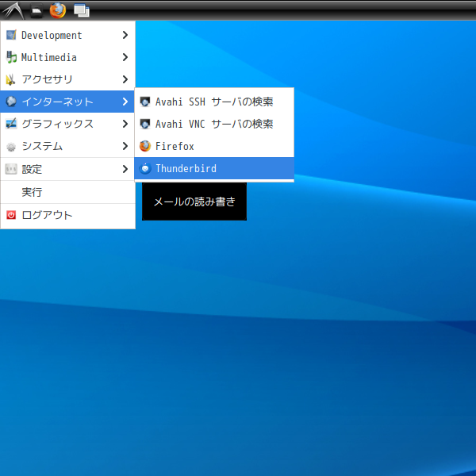Expand インターネット submenu arrow
This screenshot has height=476, width=476.
tap(125, 102)
